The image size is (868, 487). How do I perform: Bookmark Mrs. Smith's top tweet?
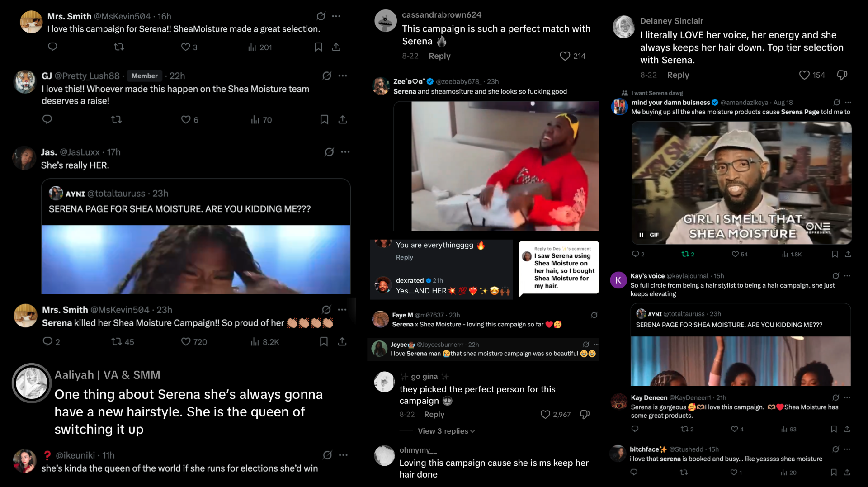[318, 47]
